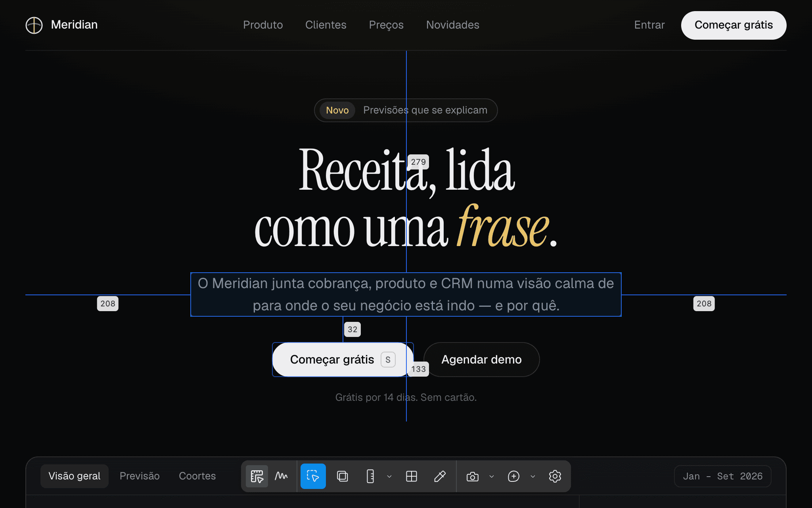Expand the add menu chevron

pos(533,476)
